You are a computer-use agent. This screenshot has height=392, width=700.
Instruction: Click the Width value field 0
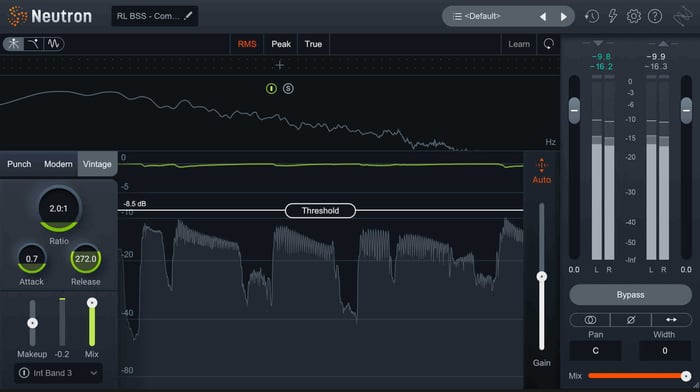pos(664,350)
